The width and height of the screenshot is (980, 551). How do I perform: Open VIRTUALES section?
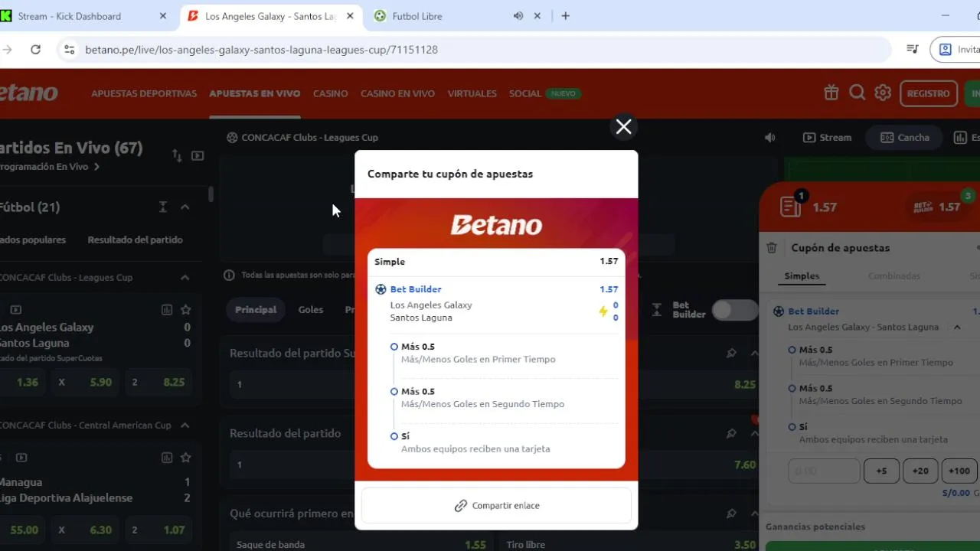click(472, 93)
